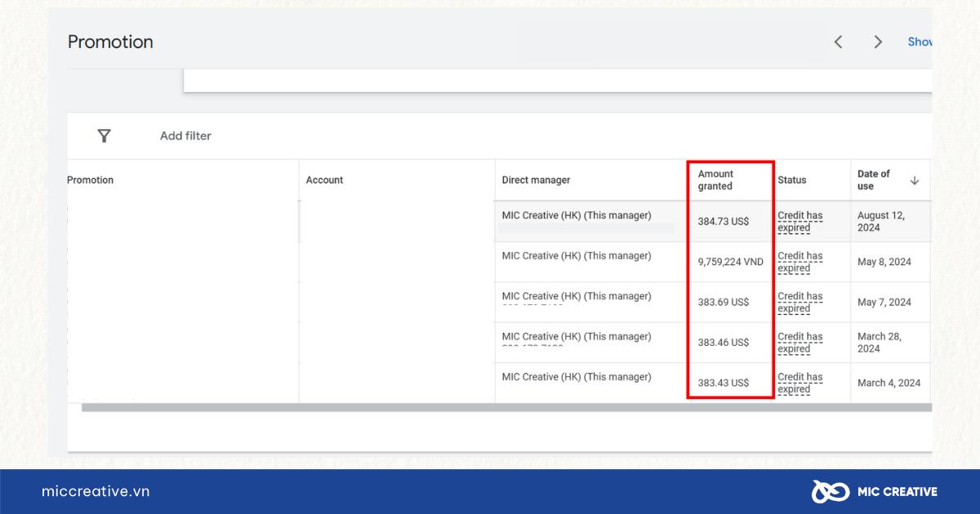Click Credit has expired in May 8 row

coord(800,262)
